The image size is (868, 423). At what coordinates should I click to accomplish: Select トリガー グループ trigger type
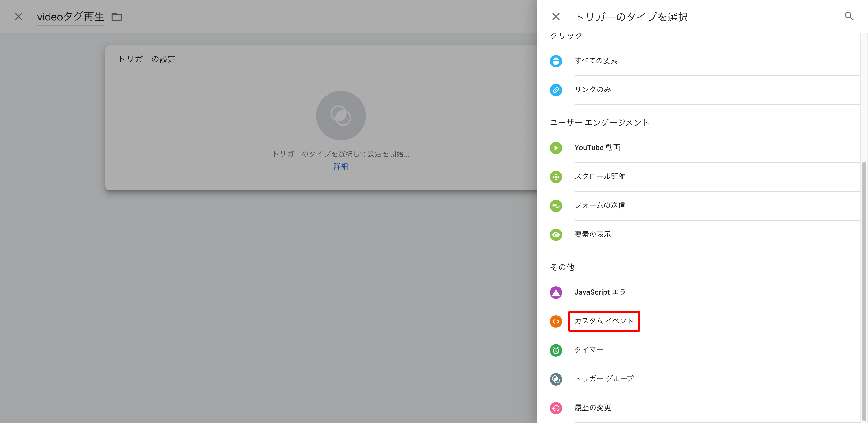pyautogui.click(x=705, y=379)
